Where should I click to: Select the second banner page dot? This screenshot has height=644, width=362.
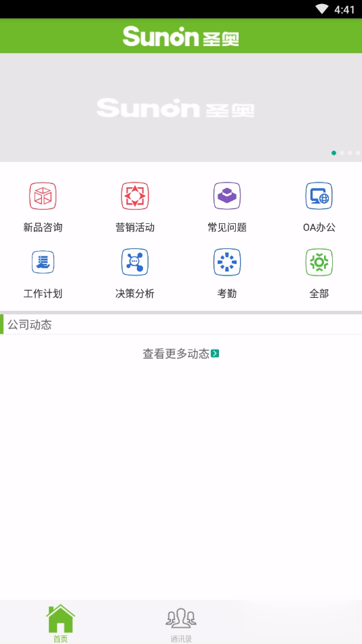(342, 153)
